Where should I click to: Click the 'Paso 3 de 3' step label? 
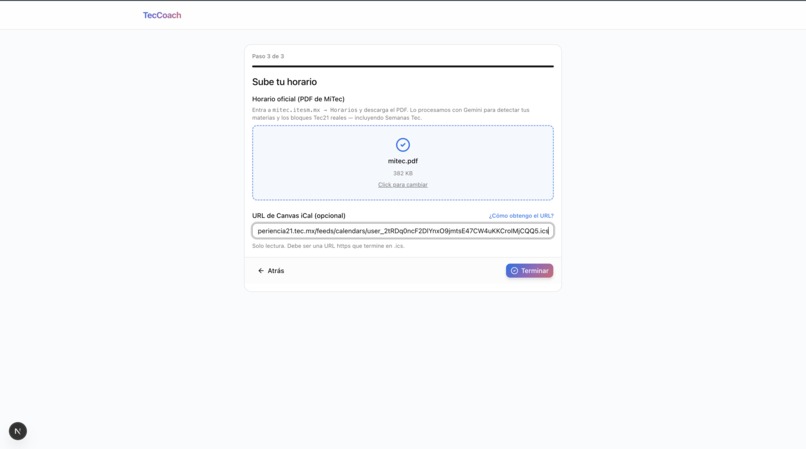(x=268, y=56)
